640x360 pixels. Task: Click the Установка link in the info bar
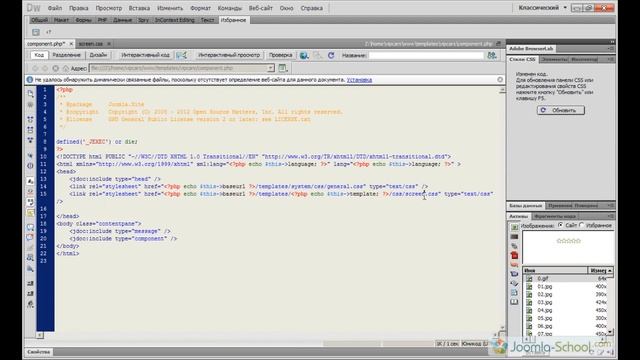359,80
